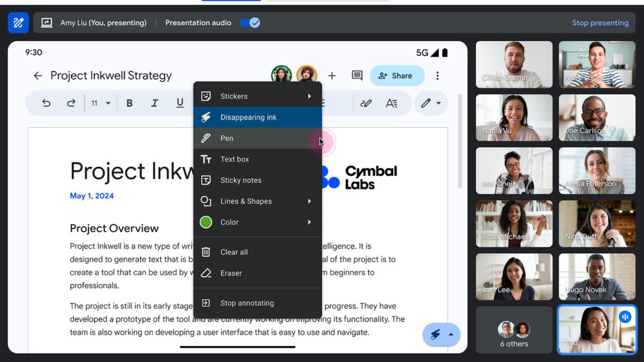Click the Eraser tool icon
This screenshot has width=644, height=362.
click(206, 273)
